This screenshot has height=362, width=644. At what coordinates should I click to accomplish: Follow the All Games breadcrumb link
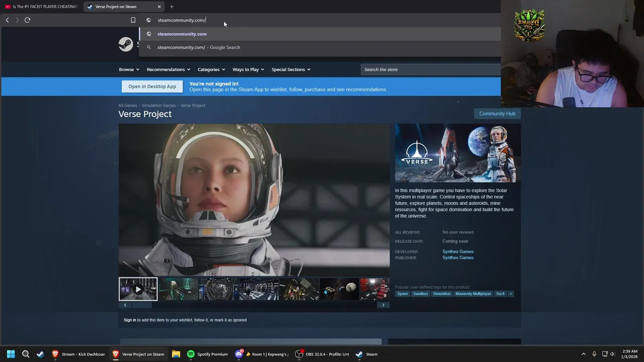click(128, 106)
